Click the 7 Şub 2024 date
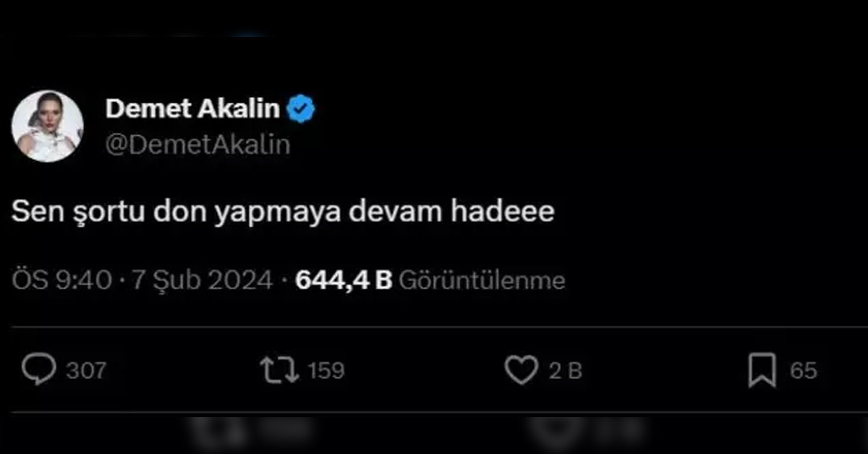 [202, 280]
